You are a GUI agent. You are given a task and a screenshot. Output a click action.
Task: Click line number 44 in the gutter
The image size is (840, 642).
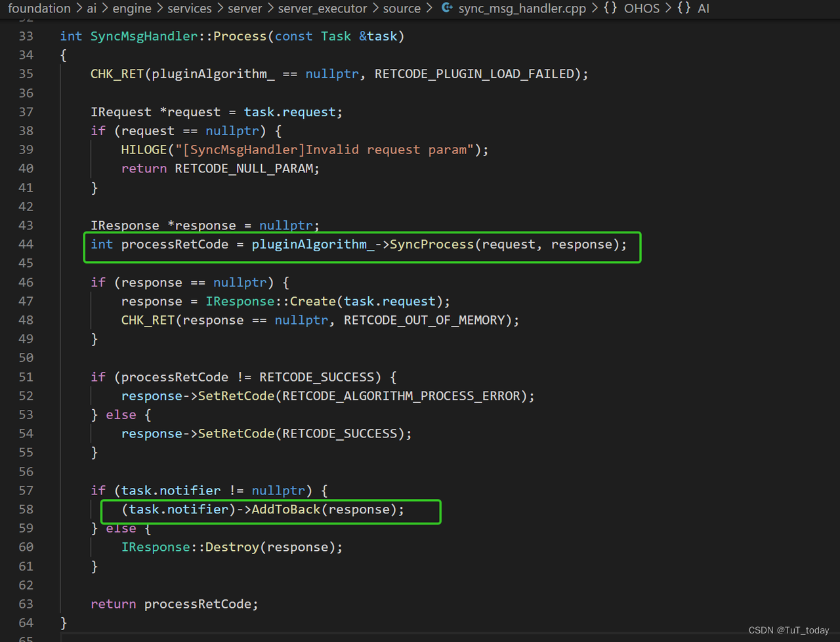[x=26, y=244]
